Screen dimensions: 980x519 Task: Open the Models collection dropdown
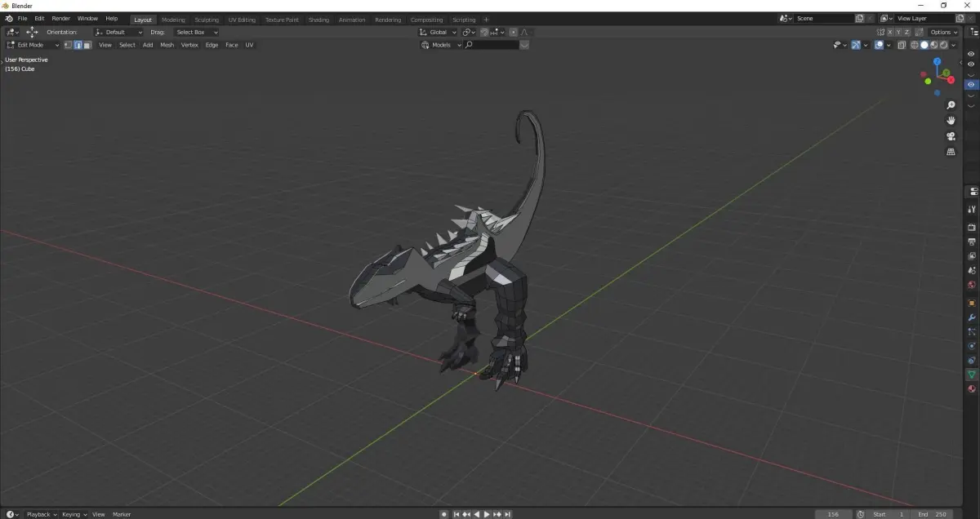[x=441, y=45]
